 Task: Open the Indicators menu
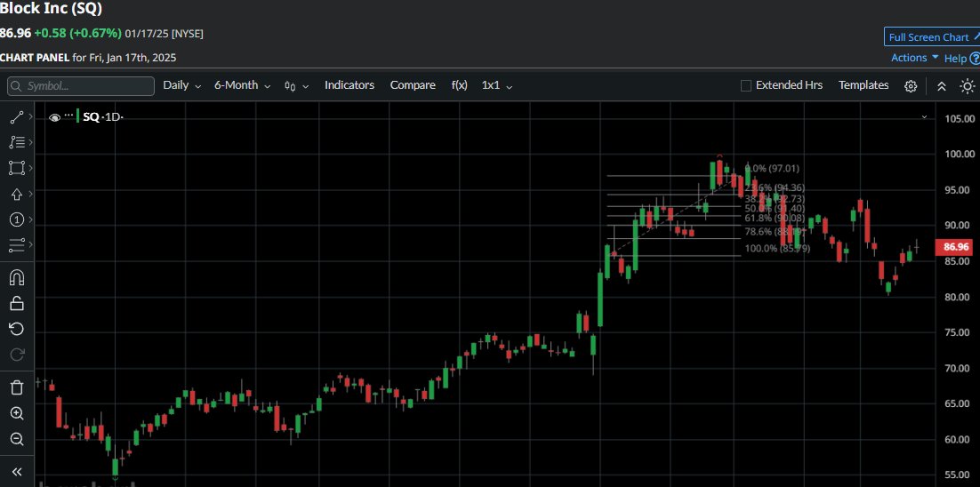click(x=349, y=85)
